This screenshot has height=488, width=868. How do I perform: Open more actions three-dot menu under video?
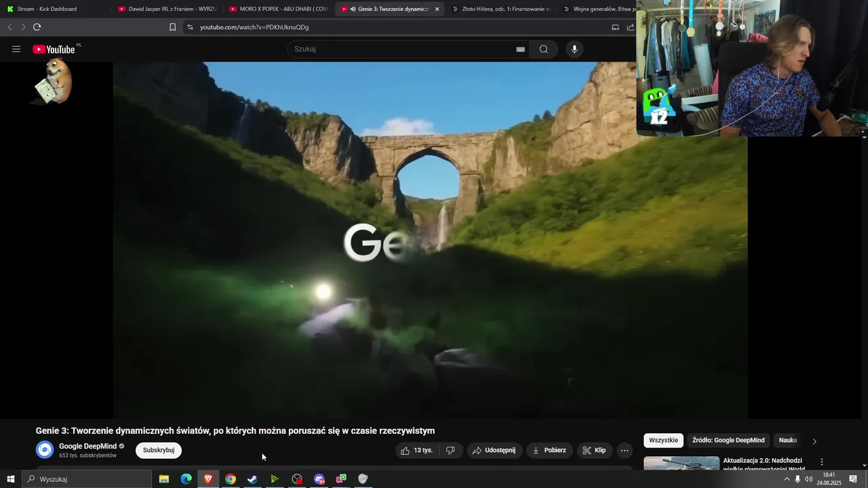(x=625, y=450)
